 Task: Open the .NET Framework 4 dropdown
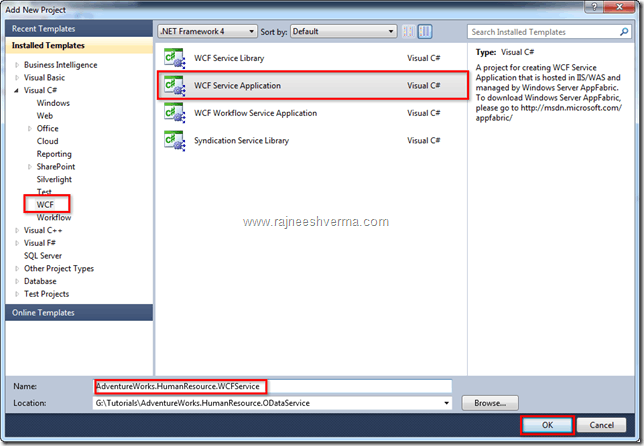tap(207, 31)
